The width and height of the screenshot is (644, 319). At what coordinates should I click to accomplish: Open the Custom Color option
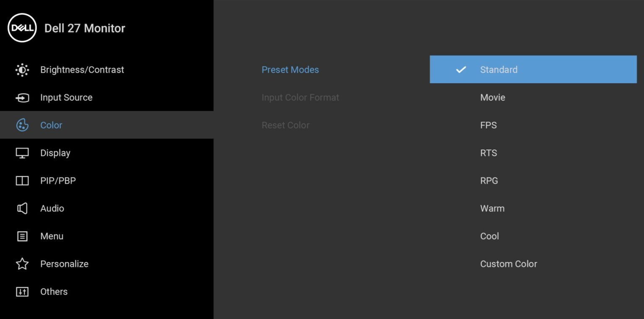508,264
